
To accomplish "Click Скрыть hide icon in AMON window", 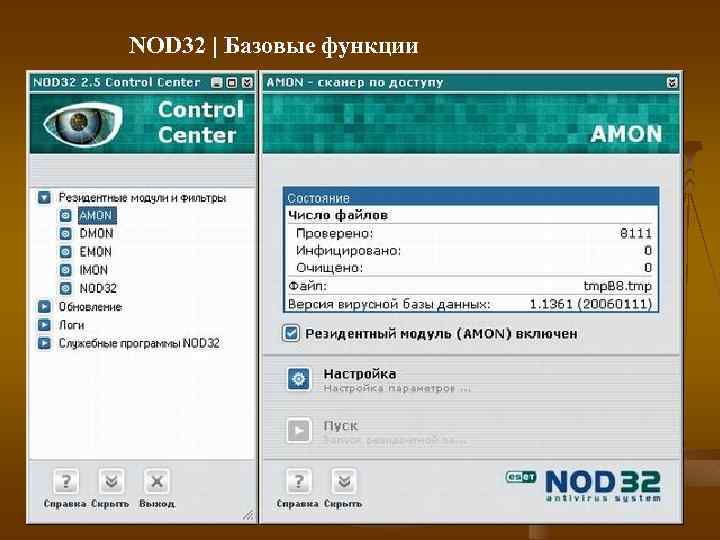I will [x=343, y=481].
